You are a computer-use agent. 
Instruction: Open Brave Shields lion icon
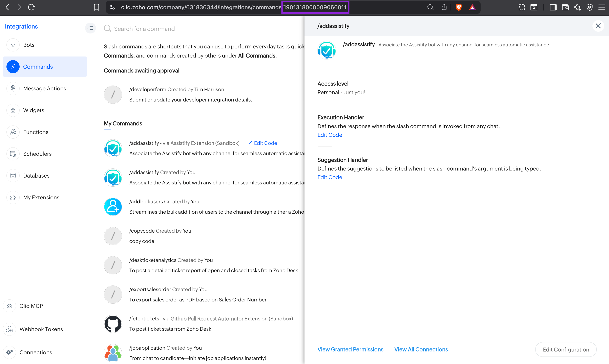pos(459,7)
